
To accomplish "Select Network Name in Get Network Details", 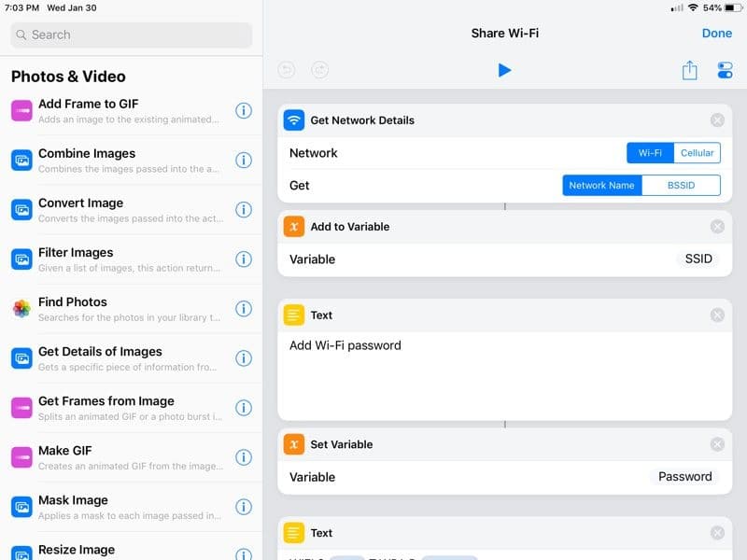I will (x=601, y=185).
